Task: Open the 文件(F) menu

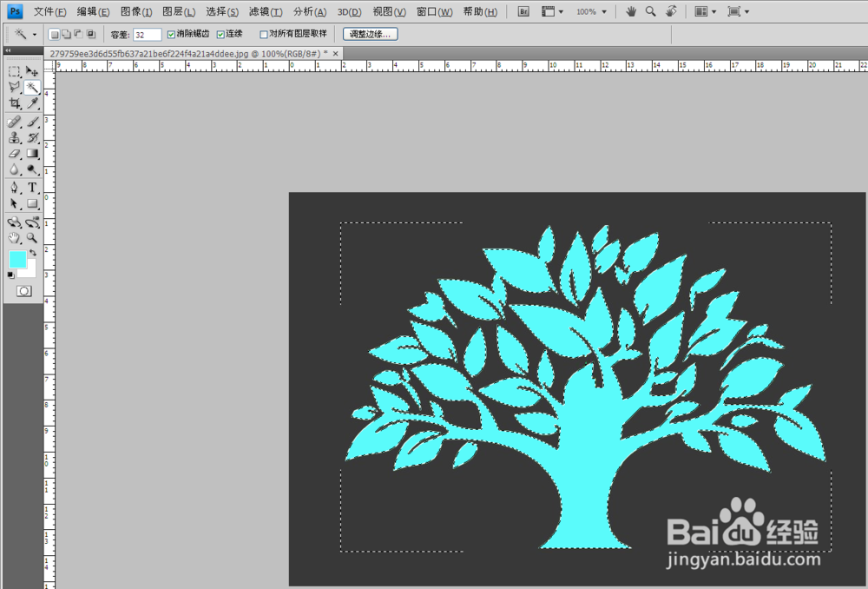Action: tap(49, 11)
